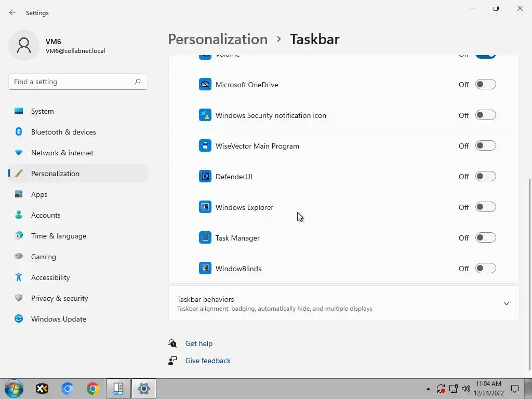Turn on Microsoft OneDrive toggle
Viewport: 532px width, 399px height.
coord(486,85)
